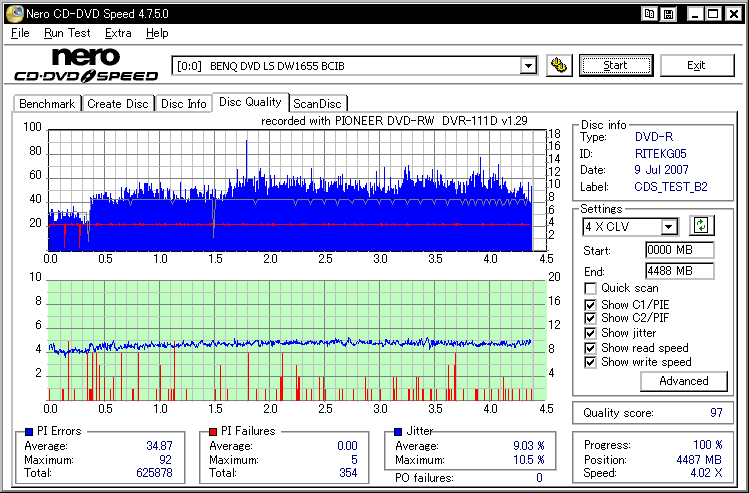Click jitter average 9.03 %

point(529,446)
